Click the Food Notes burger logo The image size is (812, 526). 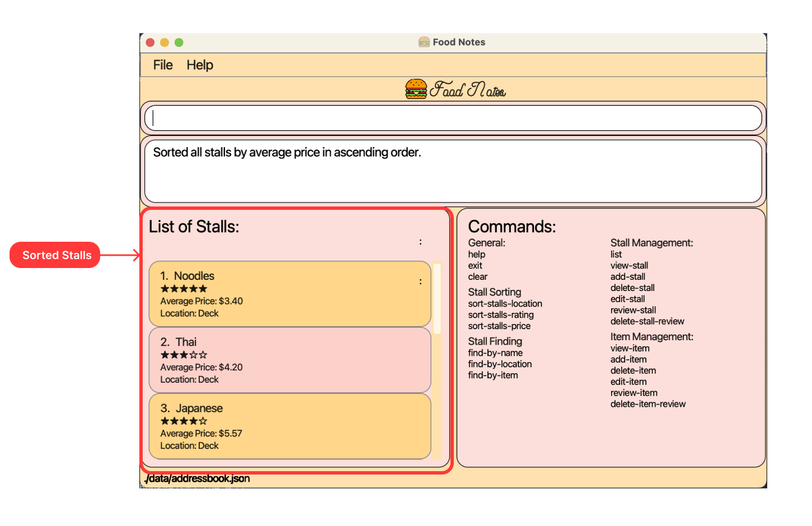(x=416, y=89)
